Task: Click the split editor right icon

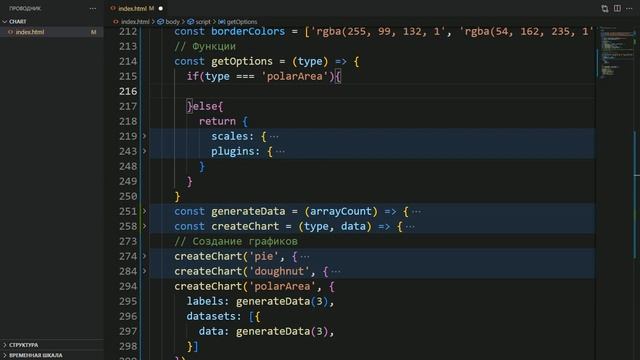Action: point(617,8)
